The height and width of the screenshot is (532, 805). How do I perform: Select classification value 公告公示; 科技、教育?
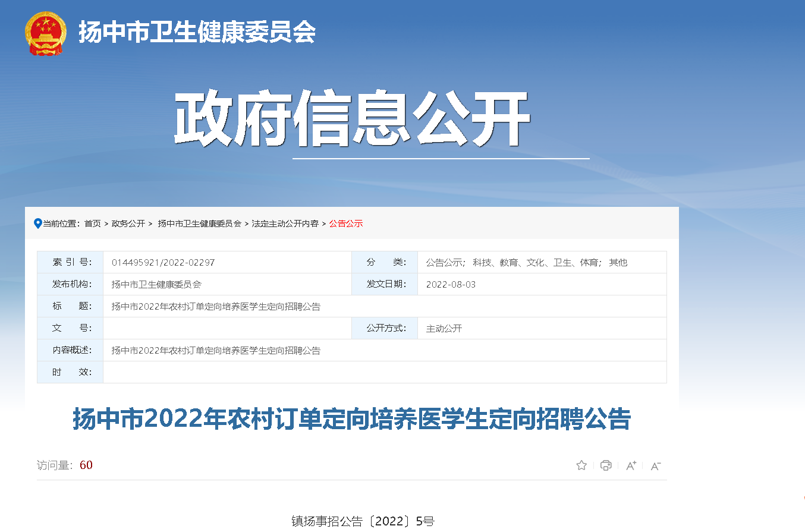tap(526, 262)
